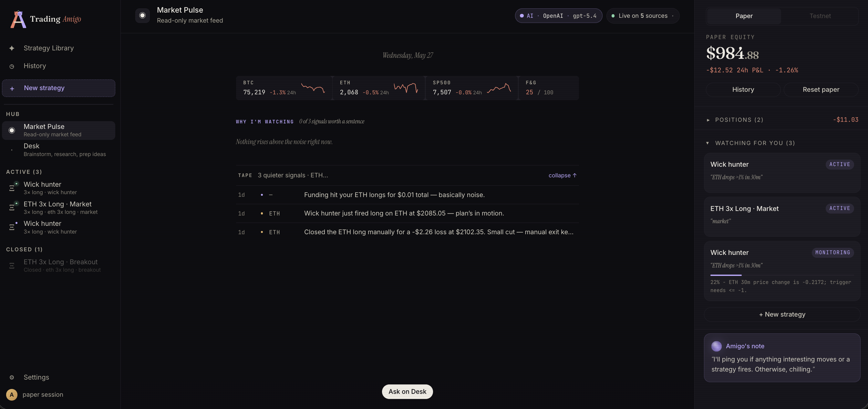This screenshot has height=409, width=868.
Task: Select Market Pulse in the Hub
Action: point(59,130)
